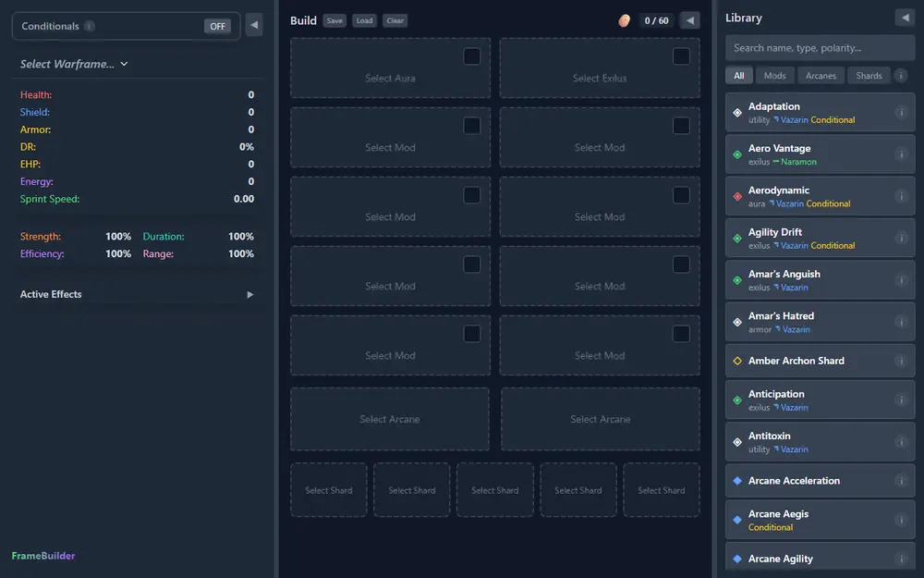Open the Select Warframe dropdown
The image size is (924, 578).
[x=74, y=64]
